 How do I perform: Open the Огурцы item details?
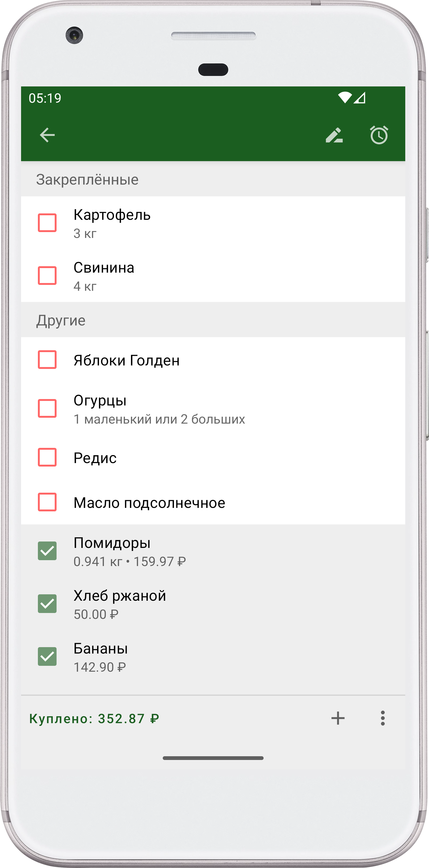pos(213,409)
